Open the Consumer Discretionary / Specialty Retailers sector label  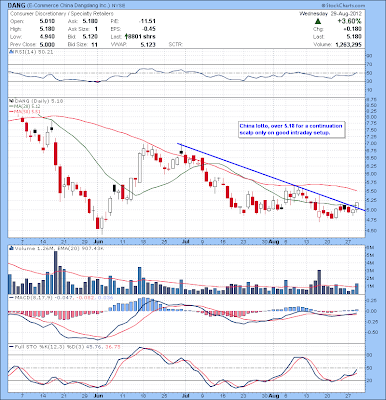tap(62, 14)
